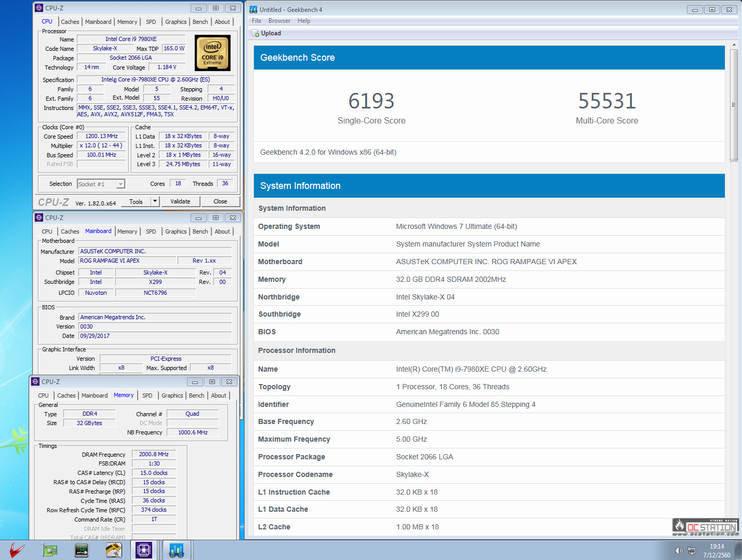Click the Name field Intel Core i9 7980XE
This screenshot has width=742, height=560.
[x=131, y=39]
